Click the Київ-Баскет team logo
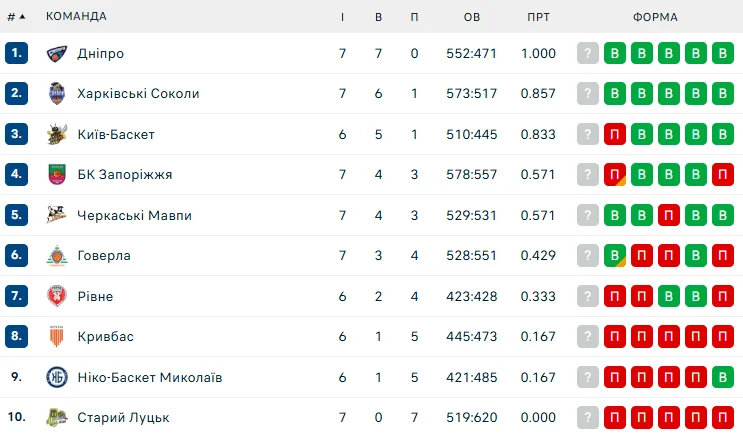The image size is (743, 436). coord(56,134)
